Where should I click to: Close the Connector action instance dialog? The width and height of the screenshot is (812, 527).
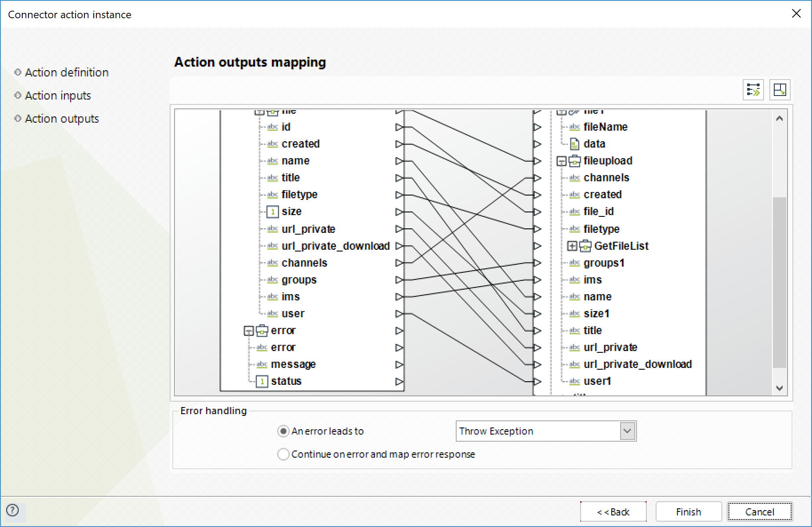click(796, 14)
